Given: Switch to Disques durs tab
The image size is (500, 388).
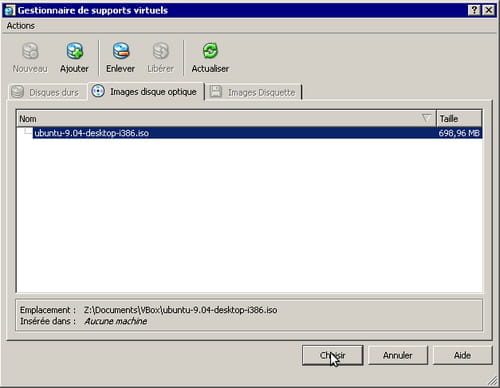Looking at the screenshot, I should point(47,92).
